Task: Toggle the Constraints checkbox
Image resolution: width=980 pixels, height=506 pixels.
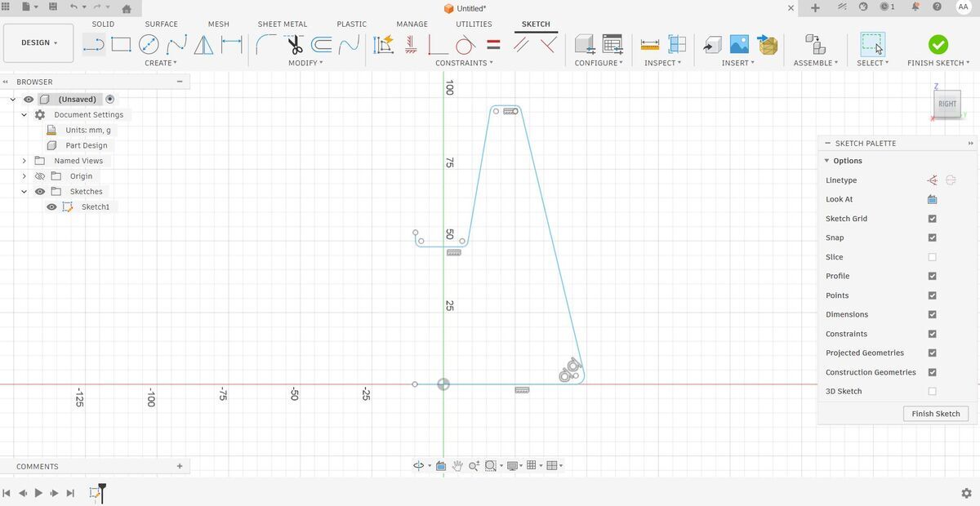Action: [932, 334]
